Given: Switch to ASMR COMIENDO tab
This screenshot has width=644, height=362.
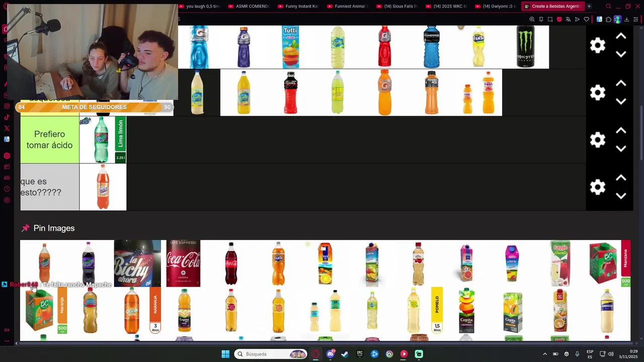Looking at the screenshot, I should (249, 7).
